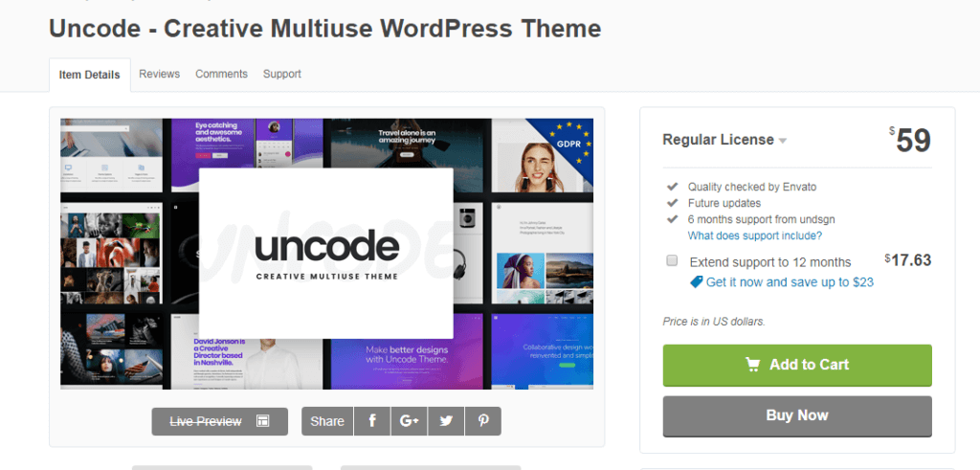Click the 'Future updates' text

(724, 203)
